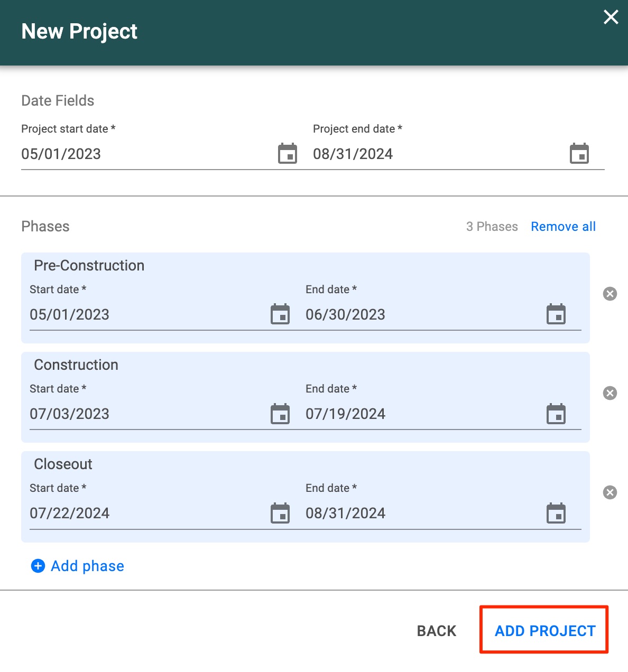Image resolution: width=628 pixels, height=672 pixels.
Task: Remove the Construction phase
Action: (610, 393)
